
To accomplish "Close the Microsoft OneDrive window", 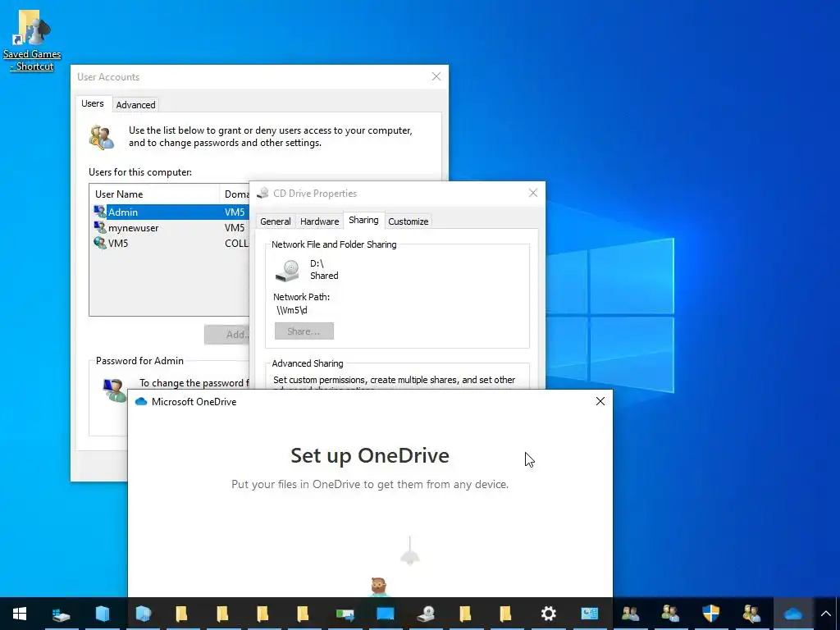I will click(x=600, y=401).
